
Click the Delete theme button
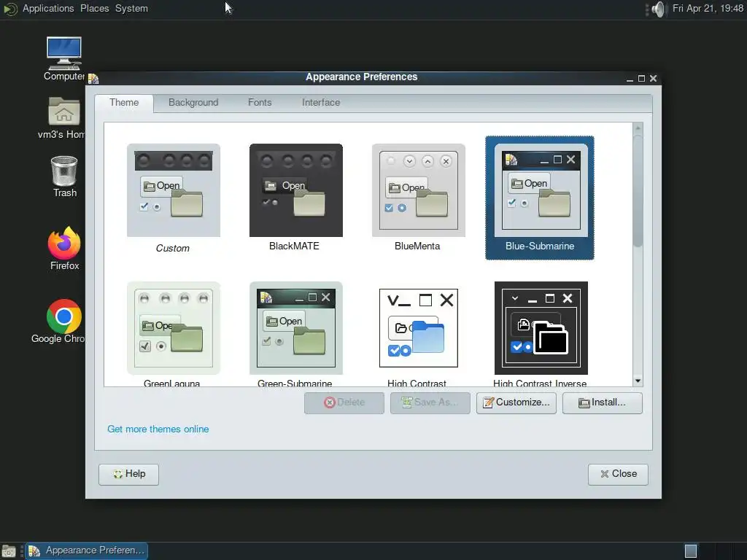pos(344,402)
